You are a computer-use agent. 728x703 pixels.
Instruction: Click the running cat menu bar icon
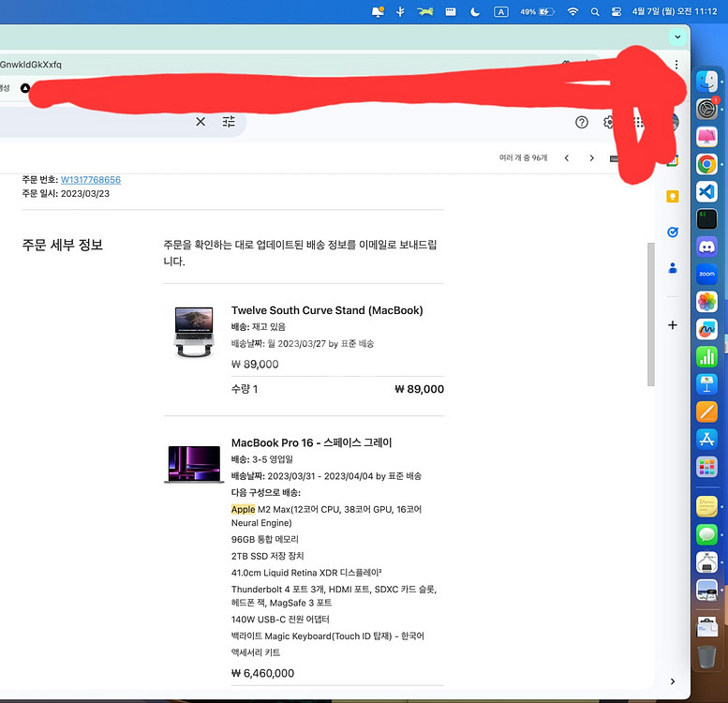424,11
